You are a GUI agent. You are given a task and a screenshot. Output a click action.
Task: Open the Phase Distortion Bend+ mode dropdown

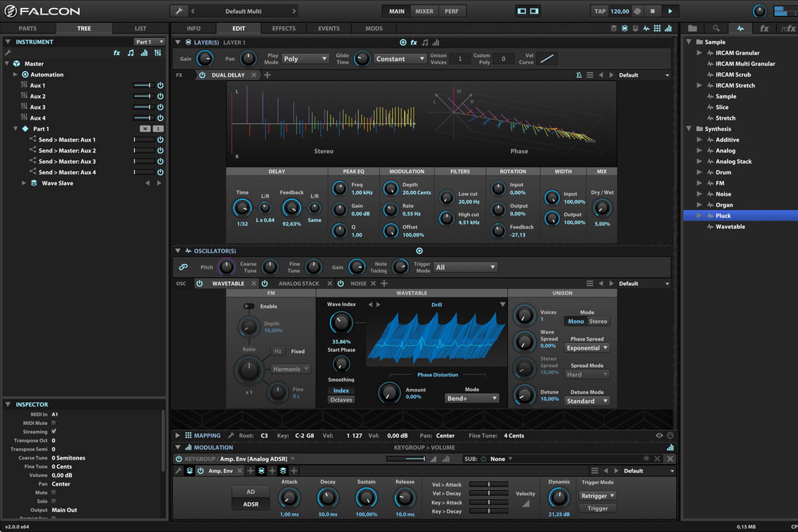point(471,398)
